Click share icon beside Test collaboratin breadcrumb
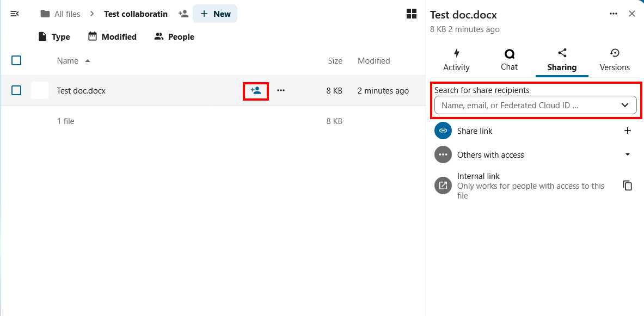The image size is (644, 316). point(183,14)
